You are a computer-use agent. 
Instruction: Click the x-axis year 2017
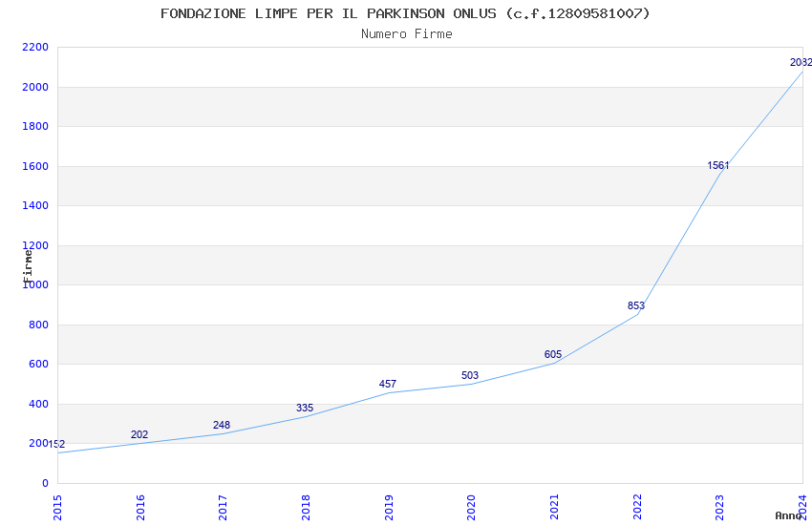pyautogui.click(x=224, y=508)
